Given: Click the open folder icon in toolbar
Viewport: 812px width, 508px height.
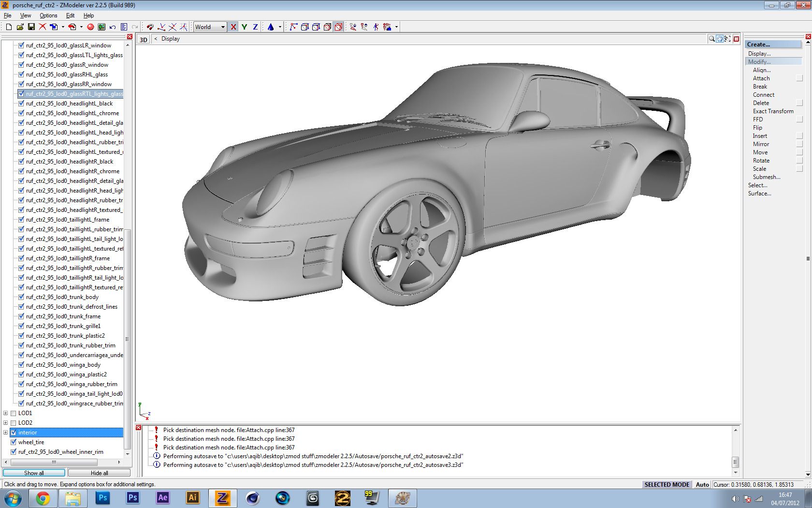Looking at the screenshot, I should tap(20, 27).
